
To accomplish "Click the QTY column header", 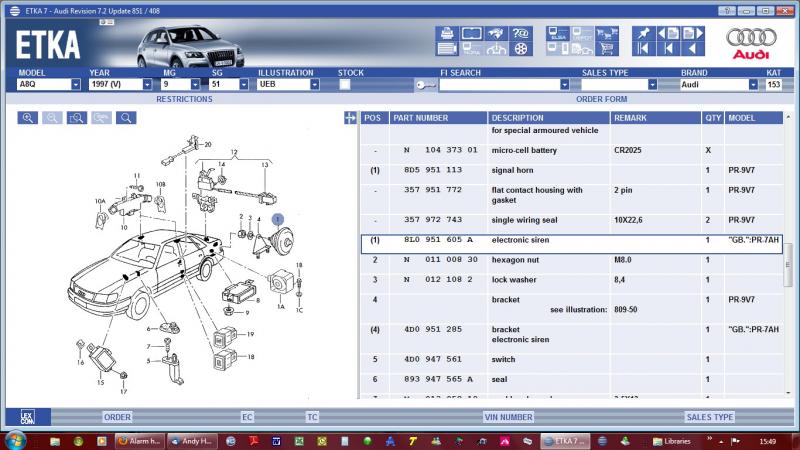I will tap(713, 118).
